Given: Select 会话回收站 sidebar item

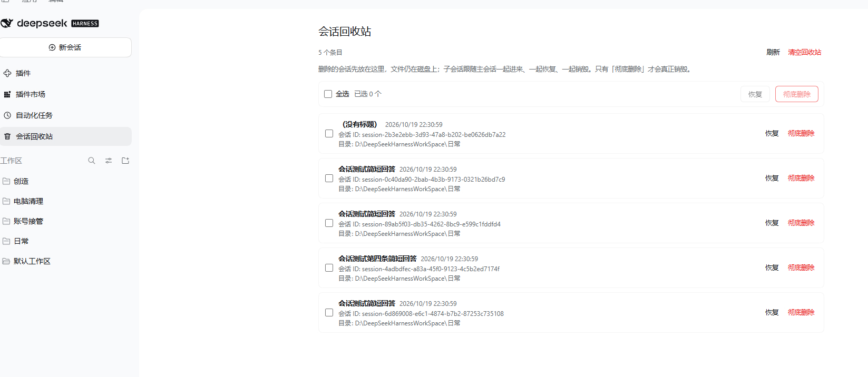Looking at the screenshot, I should coord(66,136).
